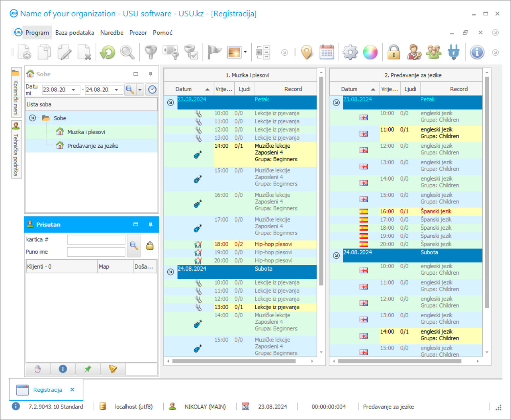Open the calendar toolbar icon
The height and width of the screenshot is (420, 511).
point(326,52)
